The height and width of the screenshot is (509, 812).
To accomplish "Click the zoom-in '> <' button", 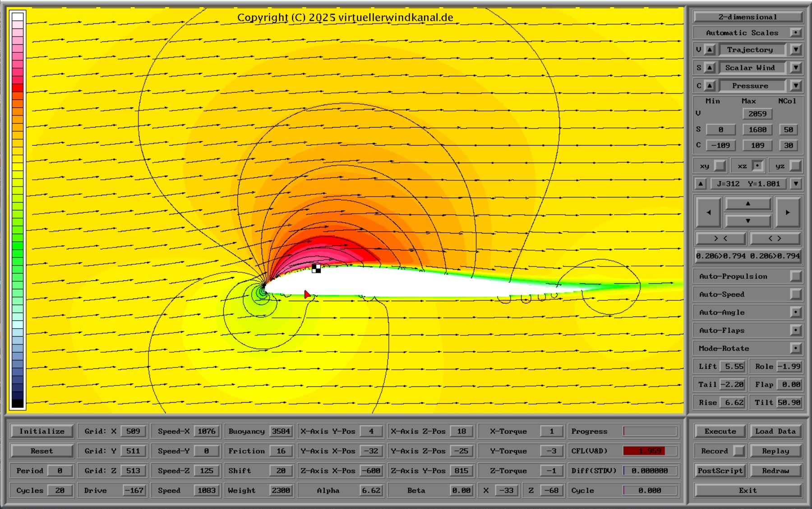I will click(x=720, y=238).
